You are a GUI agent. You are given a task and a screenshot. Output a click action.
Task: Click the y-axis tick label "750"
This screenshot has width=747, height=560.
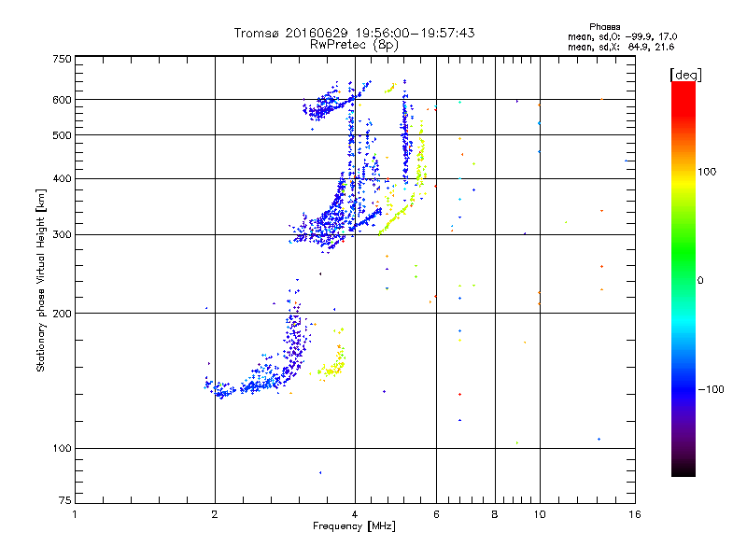point(62,59)
